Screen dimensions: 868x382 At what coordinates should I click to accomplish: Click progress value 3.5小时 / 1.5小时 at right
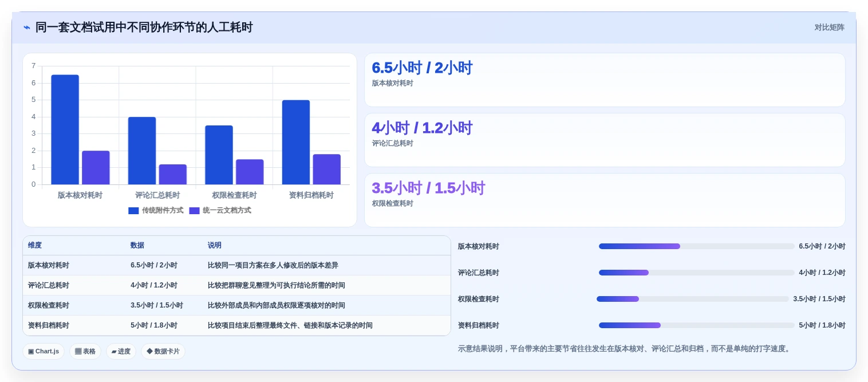(x=819, y=299)
